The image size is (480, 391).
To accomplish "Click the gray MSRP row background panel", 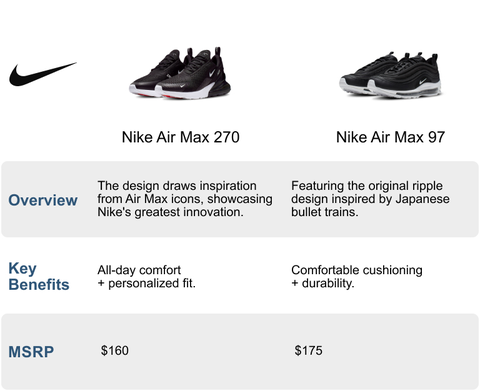I will coord(240,351).
